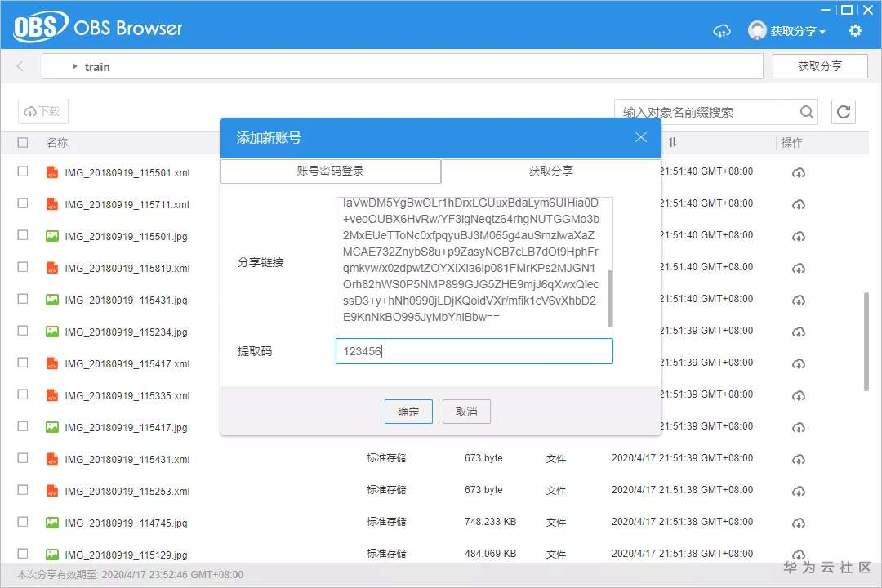Click the main file list vertical scrollbar
This screenshot has height=588, width=882.
click(x=866, y=341)
